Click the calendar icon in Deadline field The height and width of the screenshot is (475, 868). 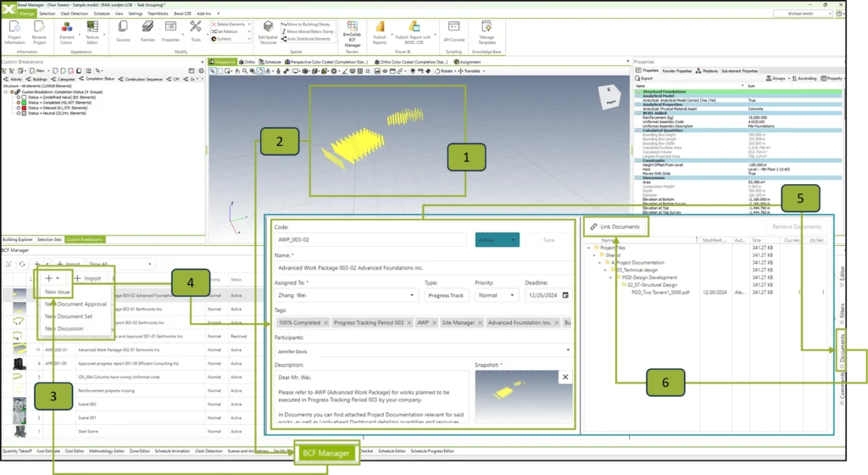[565, 295]
